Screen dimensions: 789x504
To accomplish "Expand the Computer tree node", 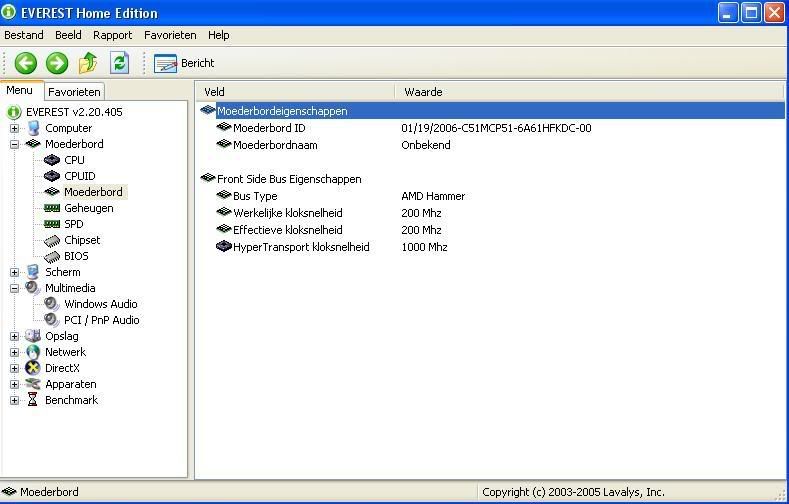I will point(15,128).
